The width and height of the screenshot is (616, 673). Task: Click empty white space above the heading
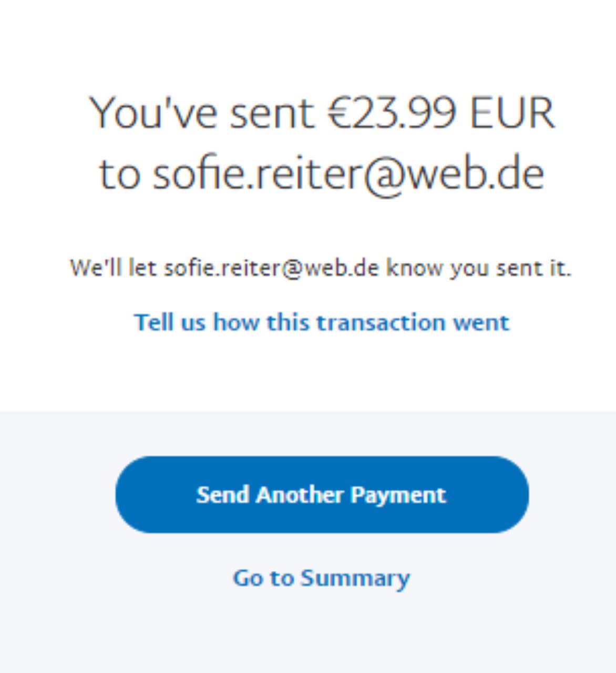point(308,42)
